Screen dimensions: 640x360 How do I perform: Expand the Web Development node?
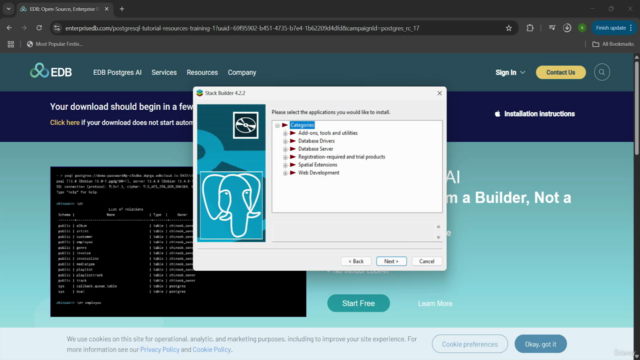(285, 173)
